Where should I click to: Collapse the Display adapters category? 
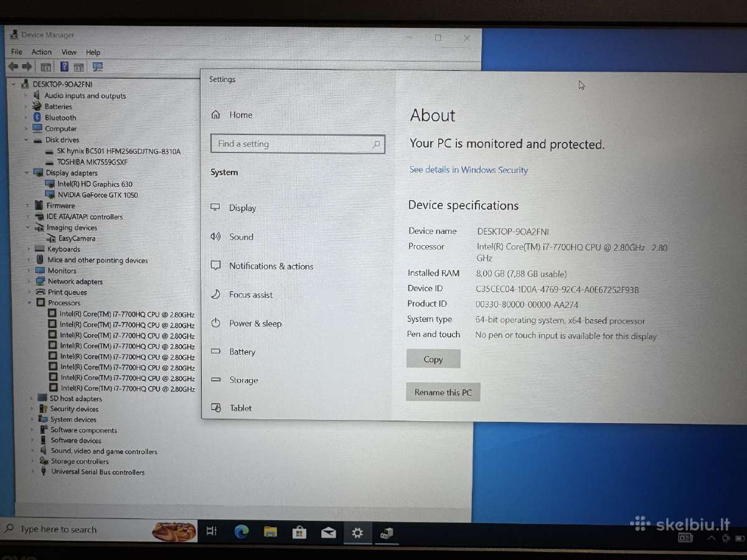click(26, 173)
